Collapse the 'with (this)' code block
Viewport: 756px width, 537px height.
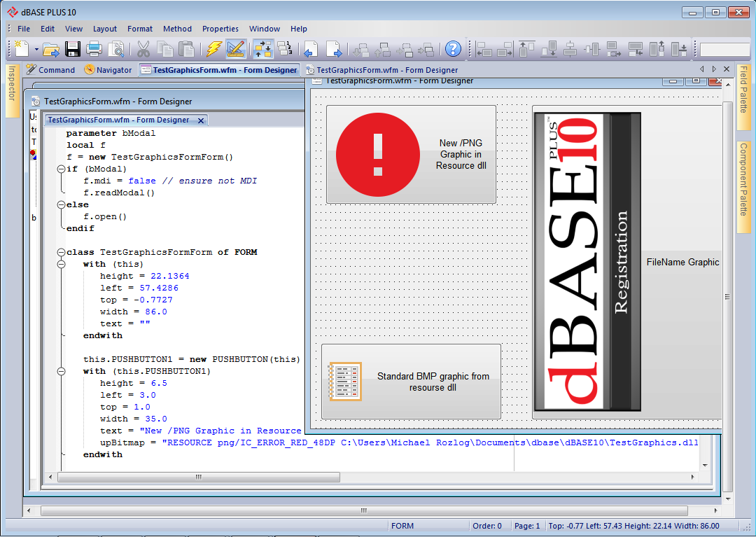(x=61, y=264)
